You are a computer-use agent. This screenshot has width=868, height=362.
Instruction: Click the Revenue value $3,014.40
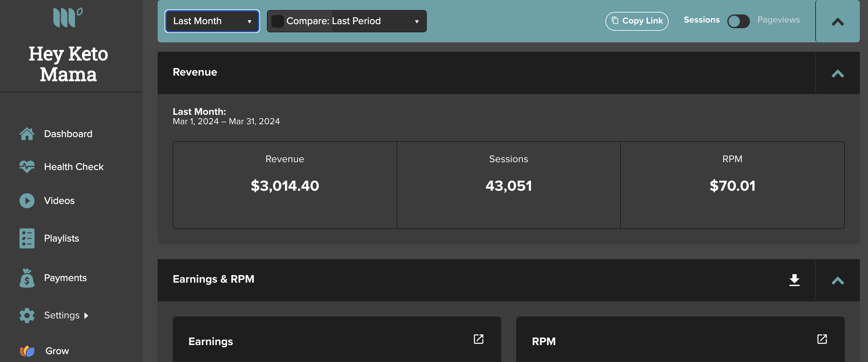point(285,186)
